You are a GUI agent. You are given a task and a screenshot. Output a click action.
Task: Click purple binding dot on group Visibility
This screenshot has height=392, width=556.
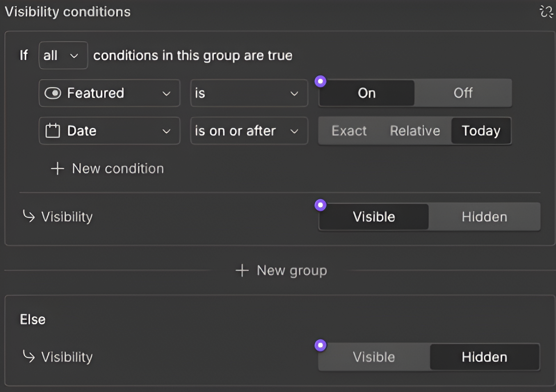320,205
